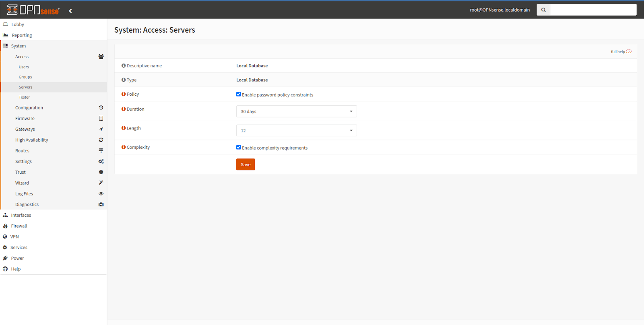Expand the Firewall menu section
Viewport: 644px width, 325px height.
click(19, 226)
